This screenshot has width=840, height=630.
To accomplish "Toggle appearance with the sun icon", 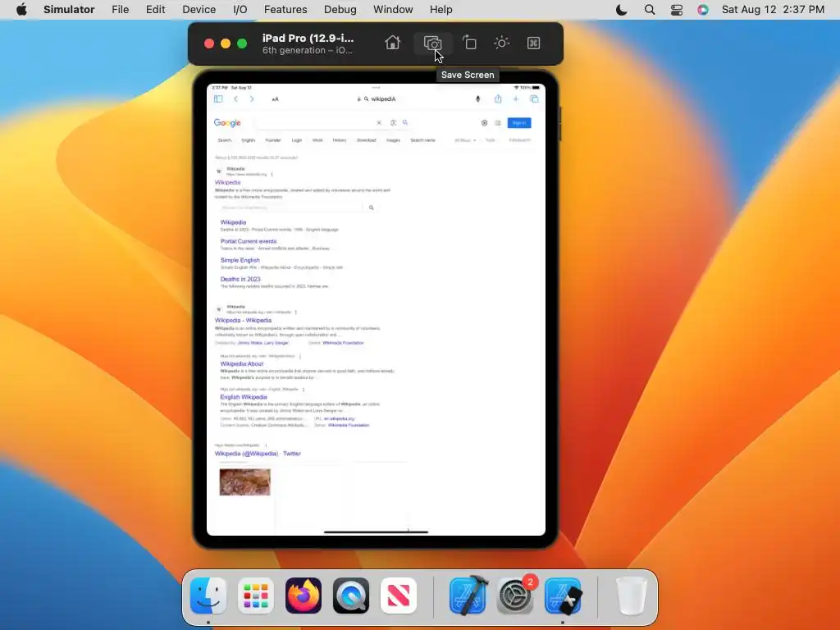I will 501,43.
